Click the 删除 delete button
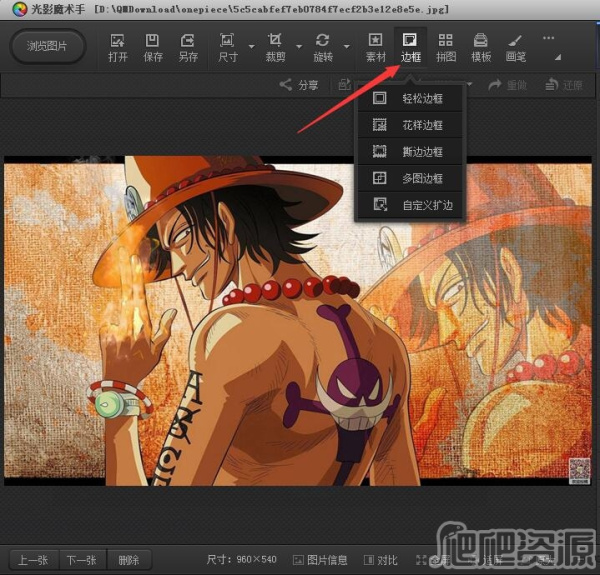The image size is (600, 575). tap(129, 560)
